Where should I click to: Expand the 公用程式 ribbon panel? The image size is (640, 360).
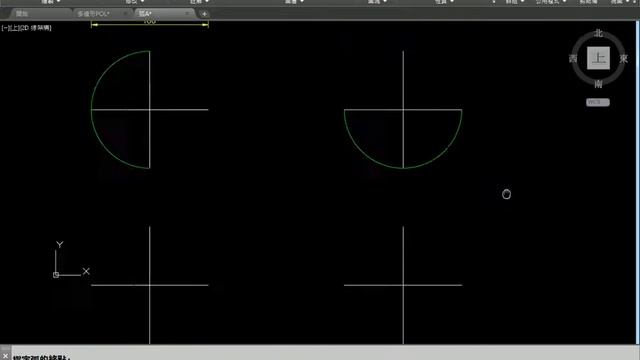click(551, 2)
